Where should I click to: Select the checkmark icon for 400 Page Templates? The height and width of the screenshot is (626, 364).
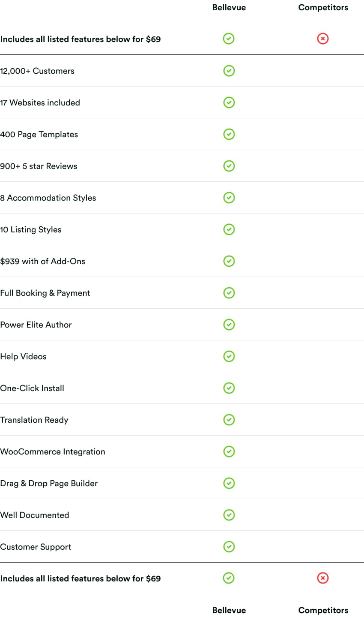229,134
